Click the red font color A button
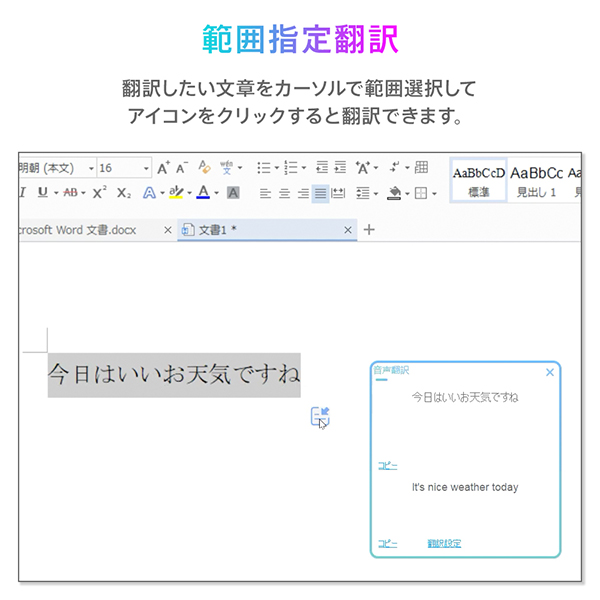This screenshot has width=600, height=600. (x=203, y=193)
